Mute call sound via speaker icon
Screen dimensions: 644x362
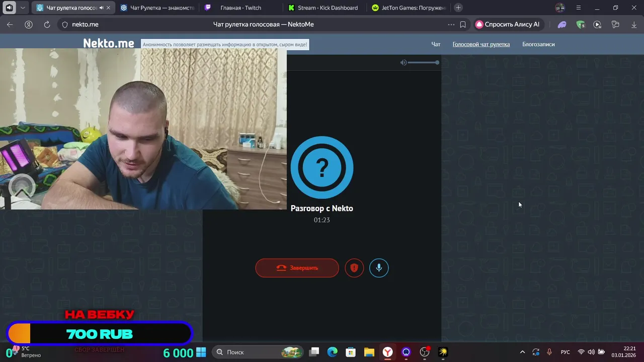tap(404, 62)
